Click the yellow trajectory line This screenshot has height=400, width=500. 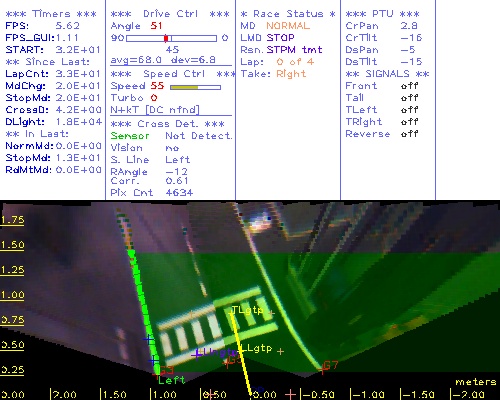(241, 353)
